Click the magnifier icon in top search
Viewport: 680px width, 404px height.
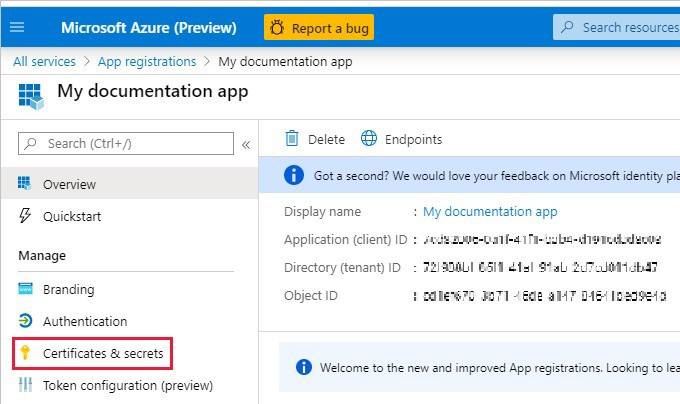[x=567, y=27]
